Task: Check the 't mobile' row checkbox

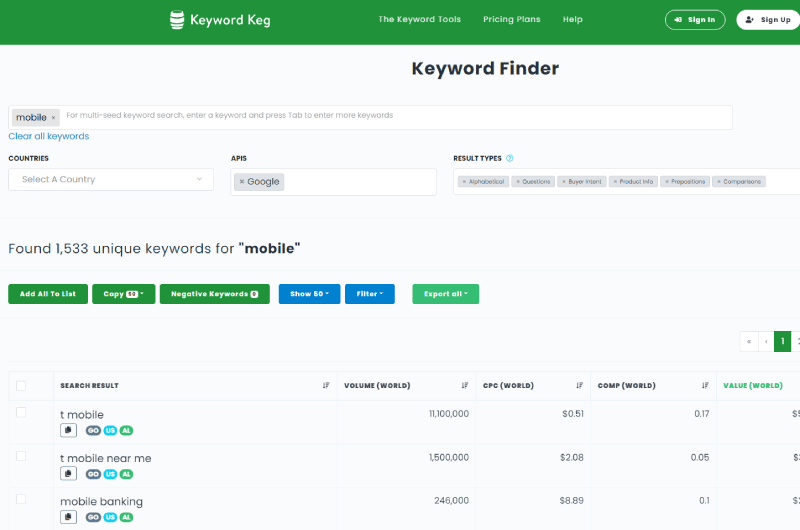Action: tap(21, 412)
